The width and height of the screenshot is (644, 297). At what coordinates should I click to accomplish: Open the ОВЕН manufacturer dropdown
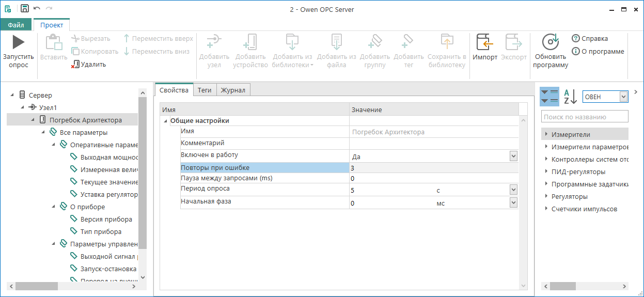[623, 97]
